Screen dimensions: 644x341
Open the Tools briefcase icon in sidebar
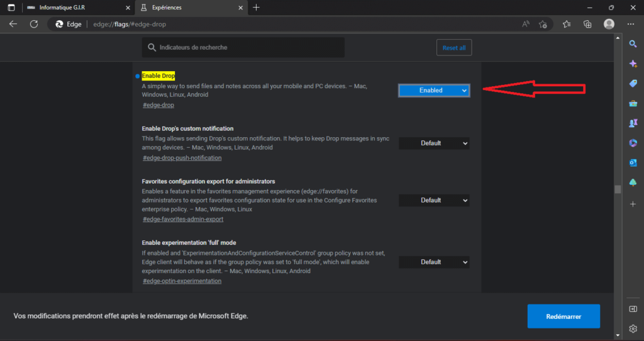tap(633, 103)
